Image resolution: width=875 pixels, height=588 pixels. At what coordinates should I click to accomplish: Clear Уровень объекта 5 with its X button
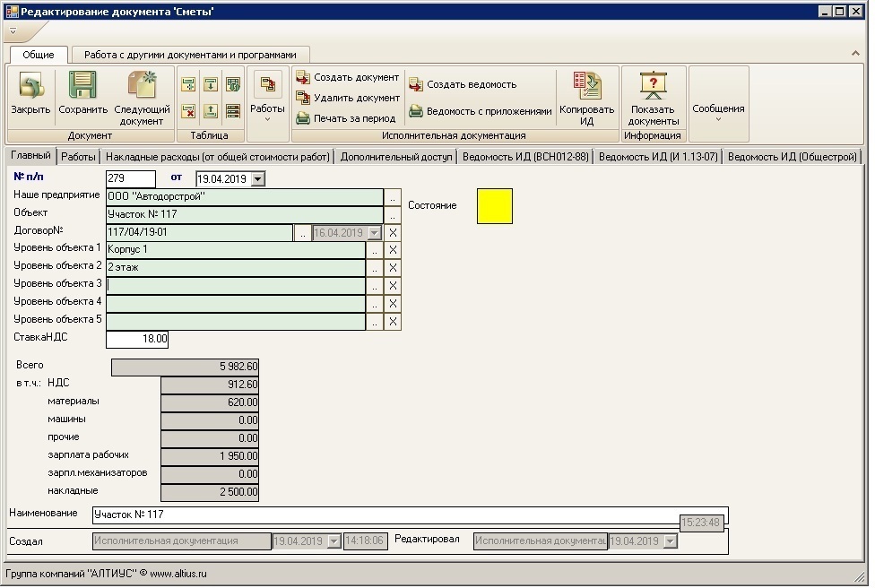tap(393, 322)
